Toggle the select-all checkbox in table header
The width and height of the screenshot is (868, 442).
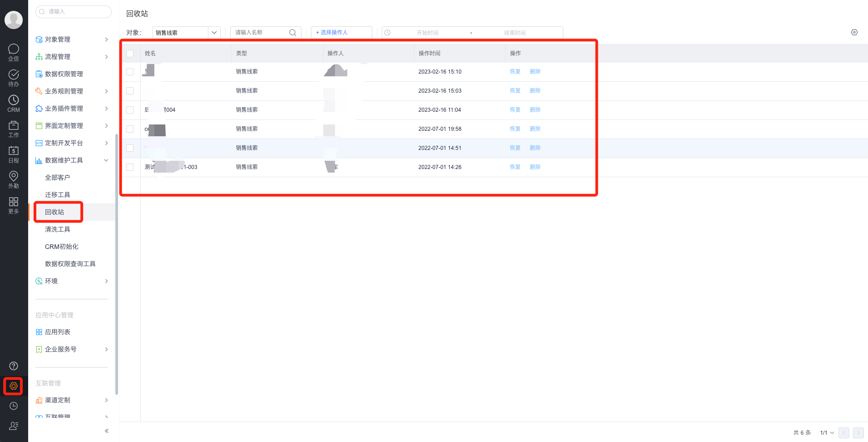130,54
